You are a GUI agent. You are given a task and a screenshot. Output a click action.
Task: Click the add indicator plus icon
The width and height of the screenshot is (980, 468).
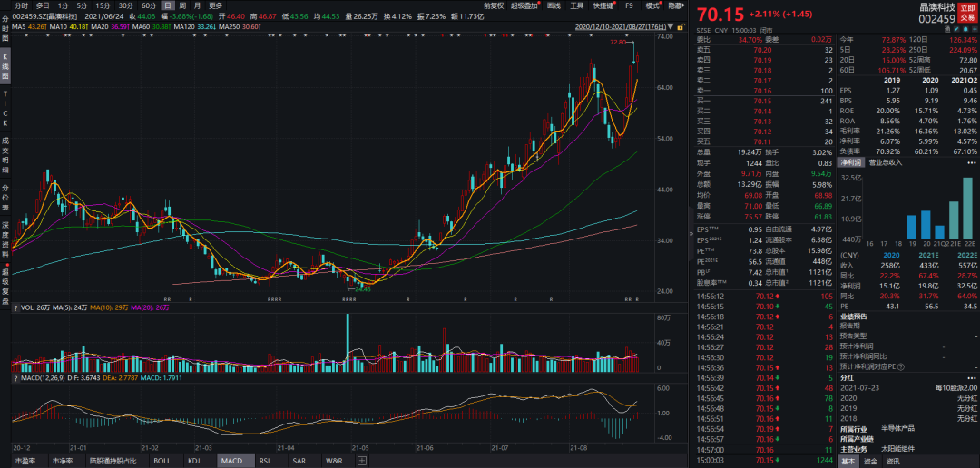click(362, 461)
